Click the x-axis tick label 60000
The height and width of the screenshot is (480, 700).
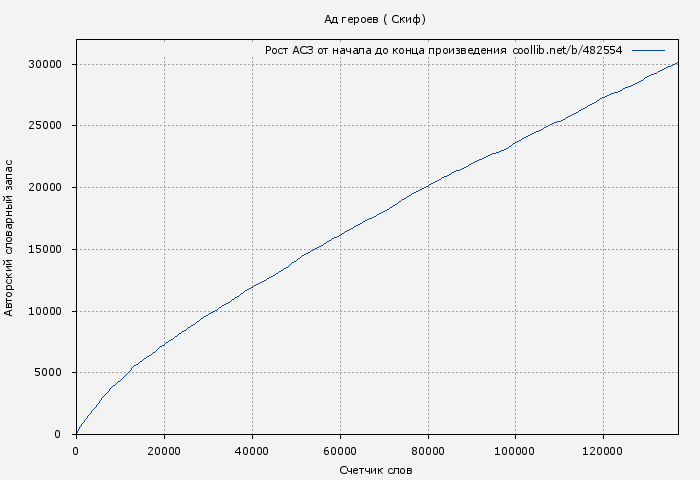pos(340,452)
